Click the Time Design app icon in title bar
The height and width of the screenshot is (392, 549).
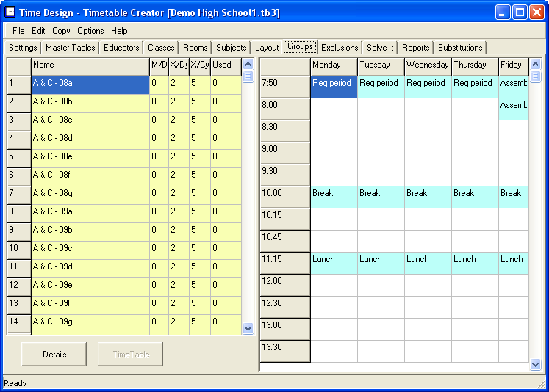coord(11,12)
